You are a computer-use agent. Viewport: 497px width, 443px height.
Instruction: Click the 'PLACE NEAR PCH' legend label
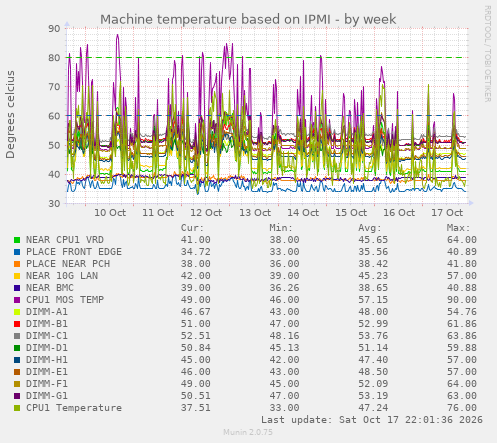pyautogui.click(x=68, y=264)
